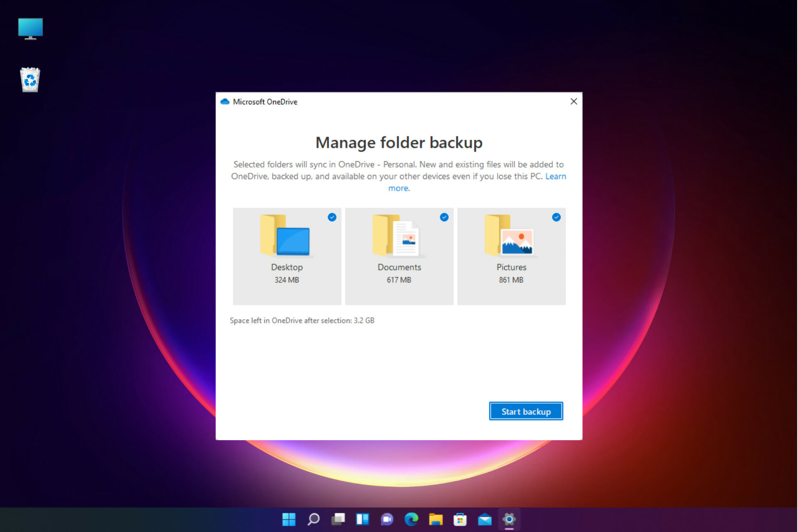Click the Start backup button

526,411
